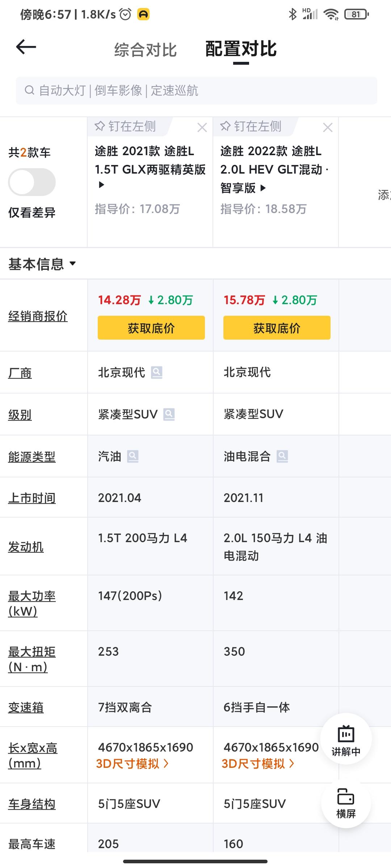
Task: Collapse the 基本信息 section
Action: tap(42, 264)
